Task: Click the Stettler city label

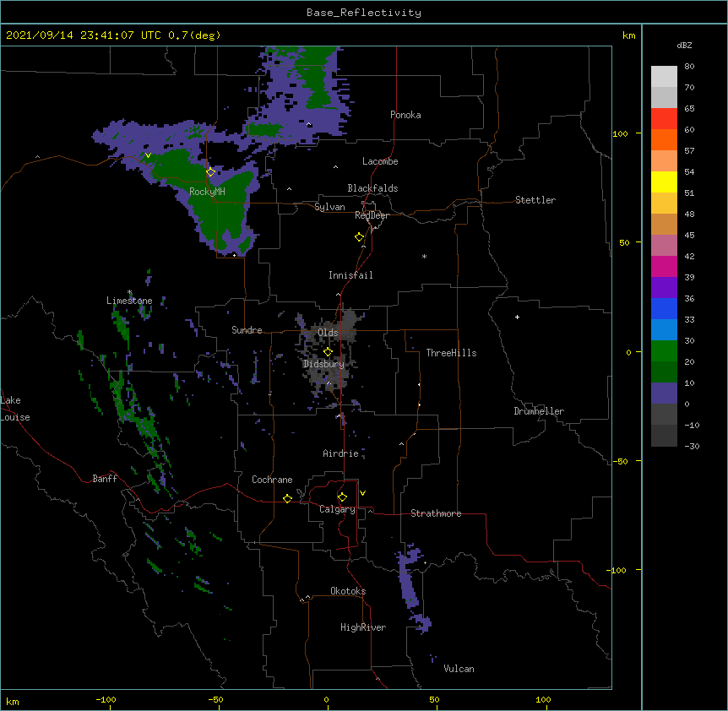Action: tap(535, 200)
